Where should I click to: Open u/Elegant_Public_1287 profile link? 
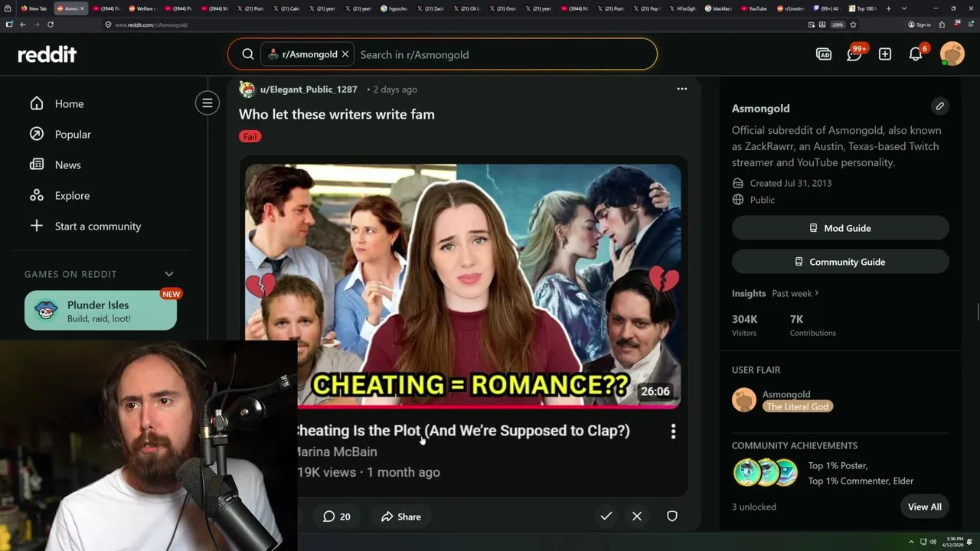[x=309, y=90]
